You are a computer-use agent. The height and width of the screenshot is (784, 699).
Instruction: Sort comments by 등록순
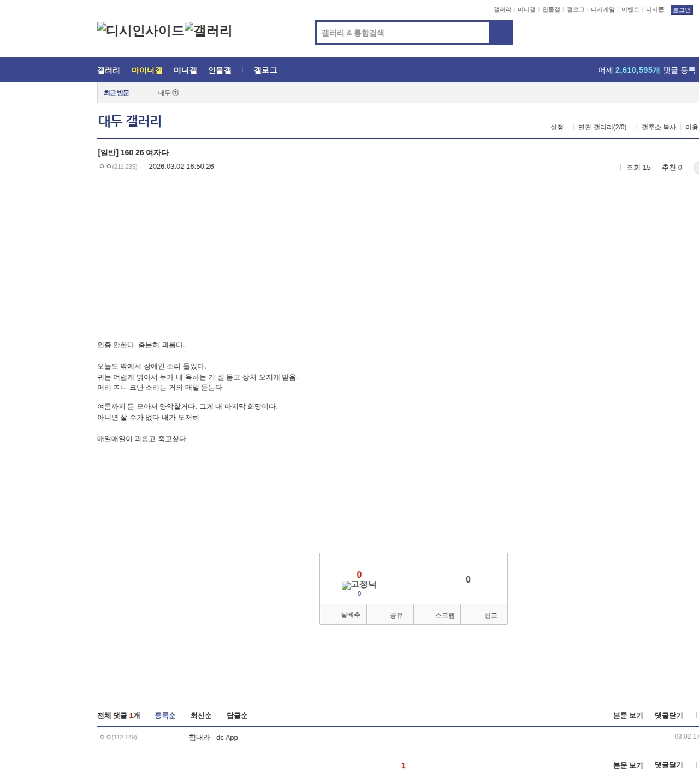pos(165,716)
